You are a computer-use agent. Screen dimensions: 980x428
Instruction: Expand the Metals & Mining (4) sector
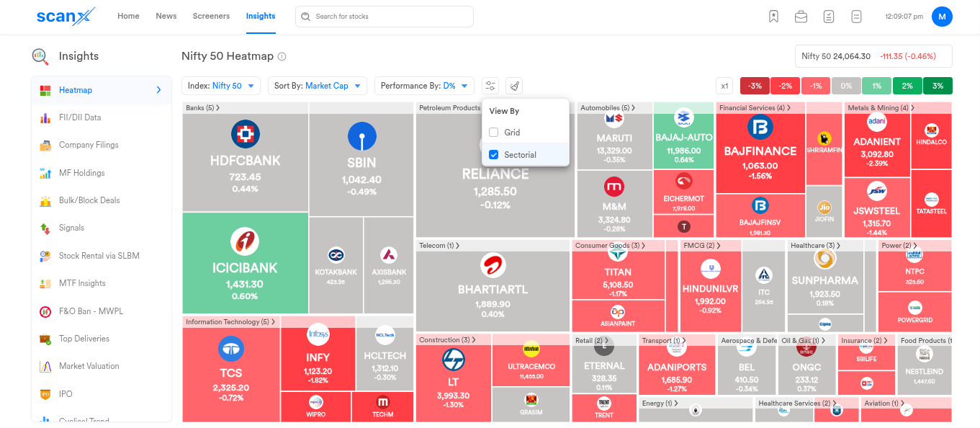[881, 108]
